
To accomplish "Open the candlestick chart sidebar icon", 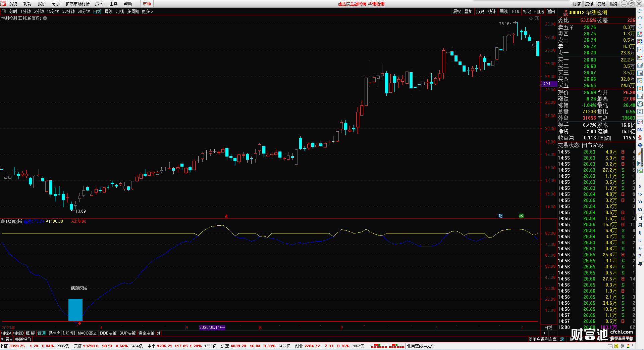I will pyautogui.click(x=640, y=57).
